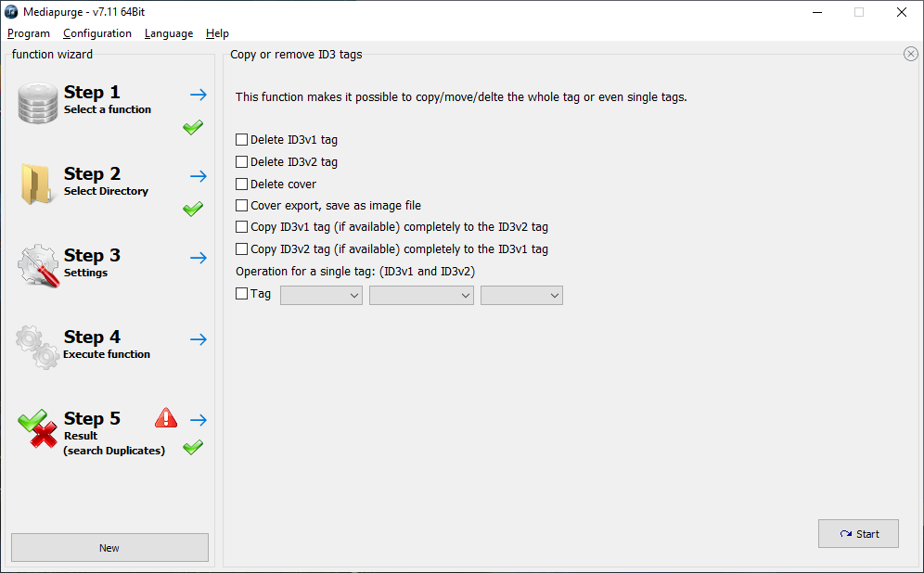
Task: Enable Delete ID3v1 tag checkbox
Action: pyautogui.click(x=241, y=140)
